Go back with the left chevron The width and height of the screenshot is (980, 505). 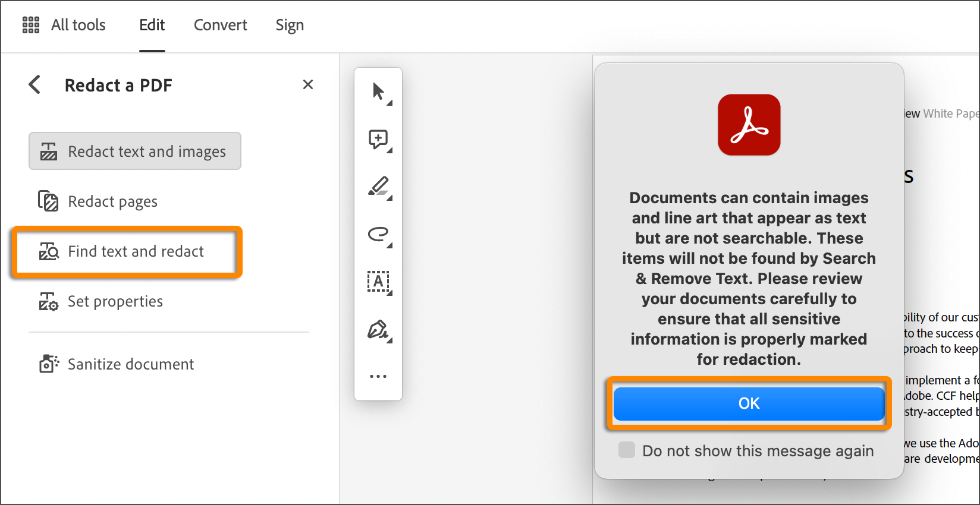[35, 85]
